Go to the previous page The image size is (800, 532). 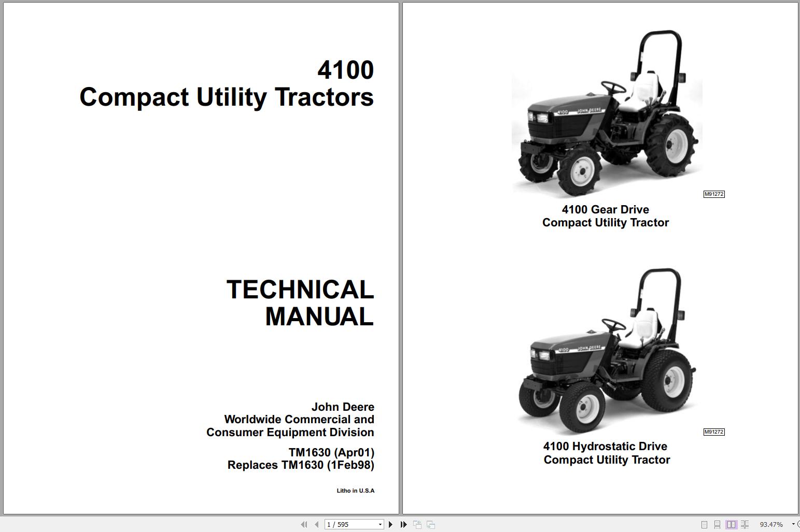coord(316,525)
